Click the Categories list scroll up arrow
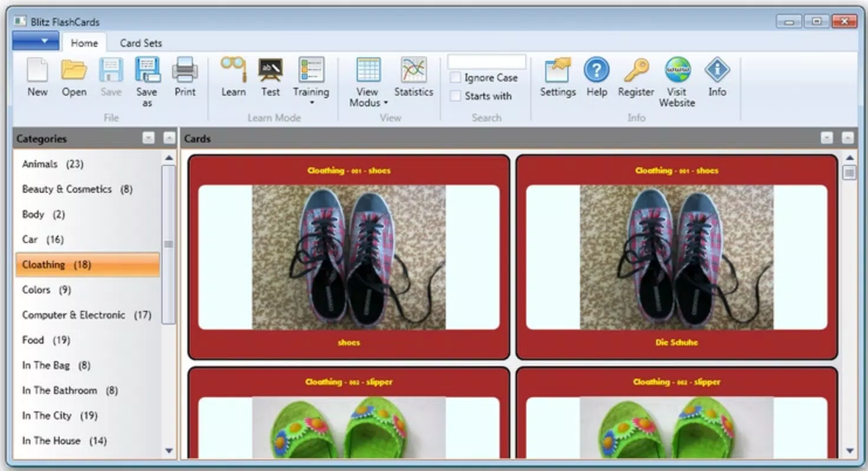The width and height of the screenshot is (868, 471). pyautogui.click(x=169, y=158)
